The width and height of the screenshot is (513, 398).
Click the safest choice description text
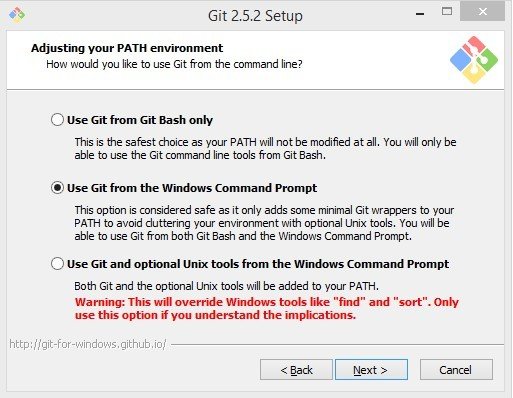click(x=265, y=148)
